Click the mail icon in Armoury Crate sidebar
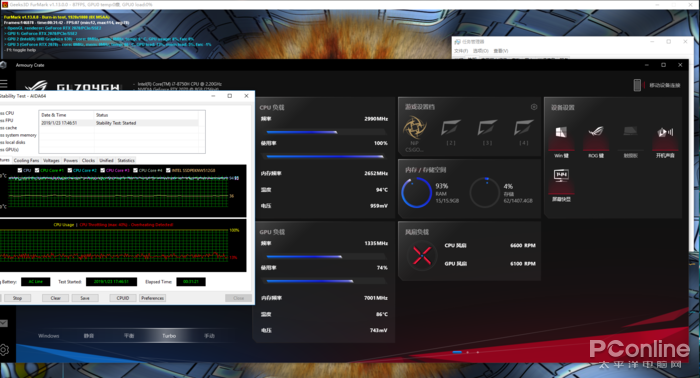 pyautogui.click(x=4, y=323)
